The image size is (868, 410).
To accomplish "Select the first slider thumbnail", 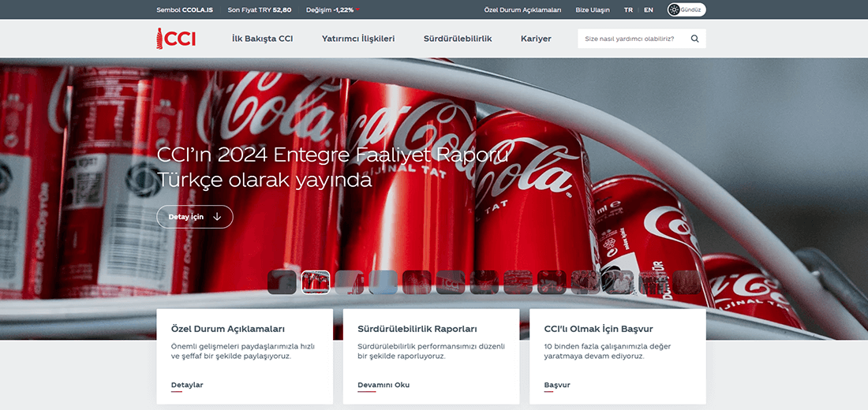I will tap(282, 282).
